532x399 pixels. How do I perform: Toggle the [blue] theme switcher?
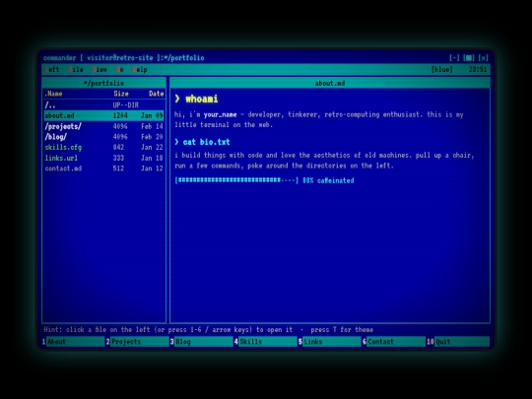point(441,70)
